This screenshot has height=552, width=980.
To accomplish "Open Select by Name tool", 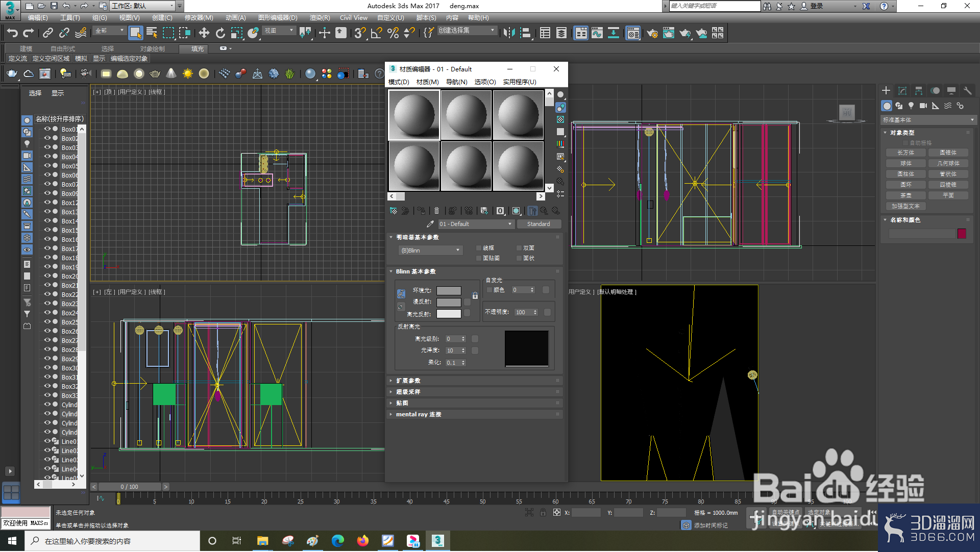I will pos(152,33).
